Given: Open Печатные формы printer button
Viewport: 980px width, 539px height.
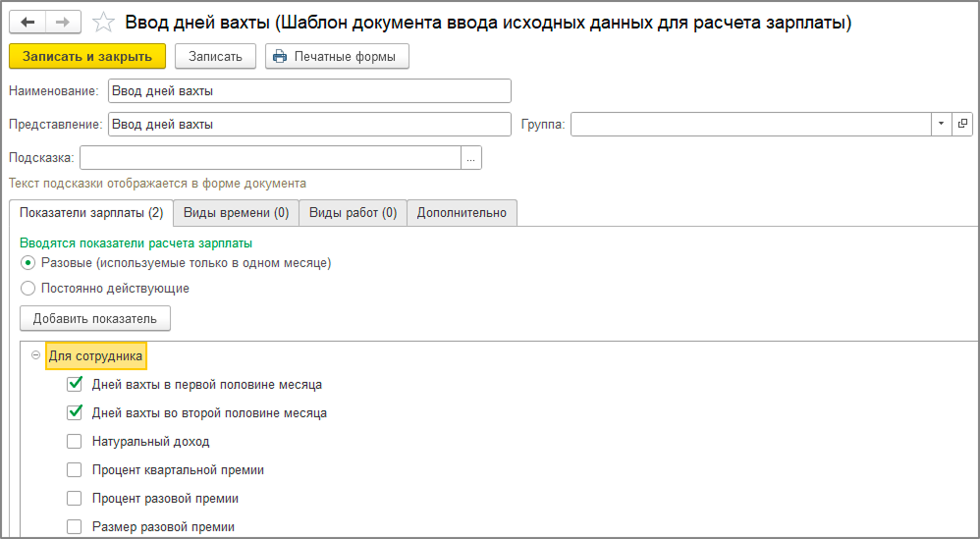Looking at the screenshot, I should (x=337, y=56).
